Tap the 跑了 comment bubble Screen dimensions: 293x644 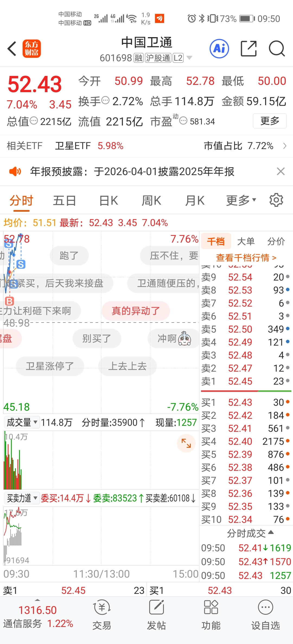click(x=69, y=256)
